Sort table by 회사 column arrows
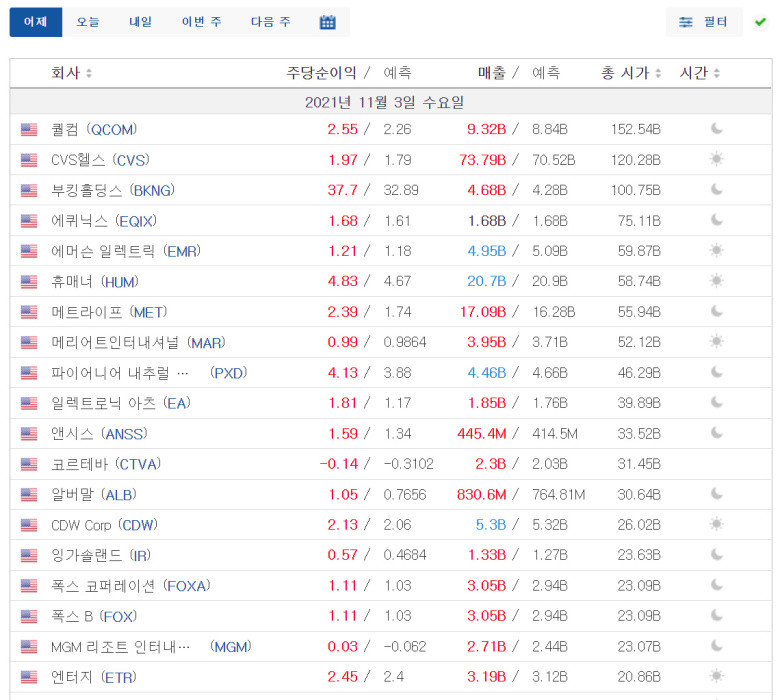The height and width of the screenshot is (700, 780). (89, 73)
